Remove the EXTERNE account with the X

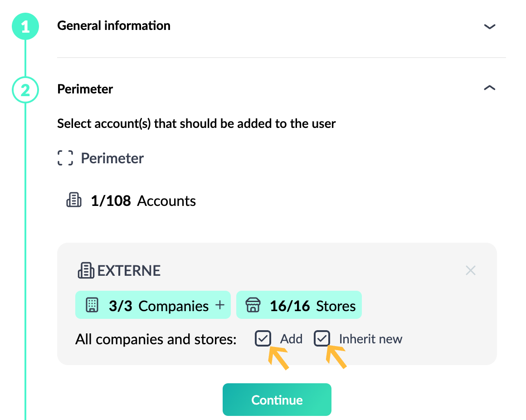[471, 270]
